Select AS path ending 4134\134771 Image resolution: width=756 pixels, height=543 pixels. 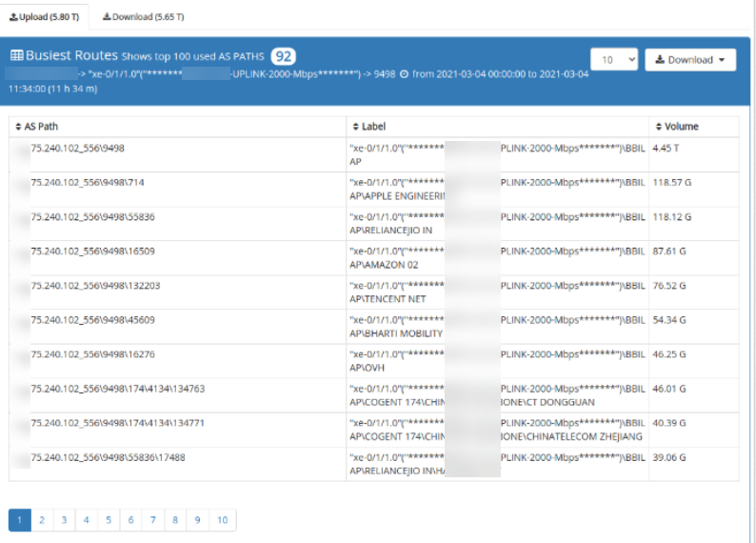[x=118, y=423]
